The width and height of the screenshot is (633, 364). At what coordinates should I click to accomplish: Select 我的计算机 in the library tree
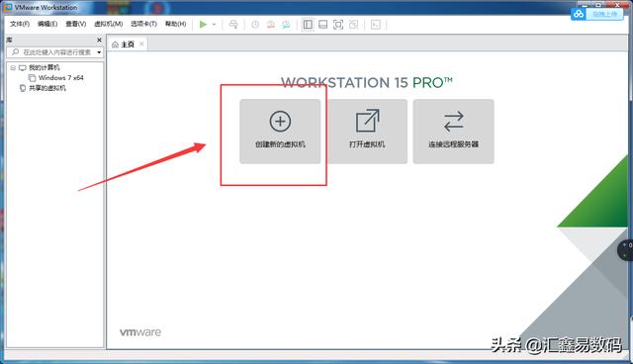click(44, 67)
